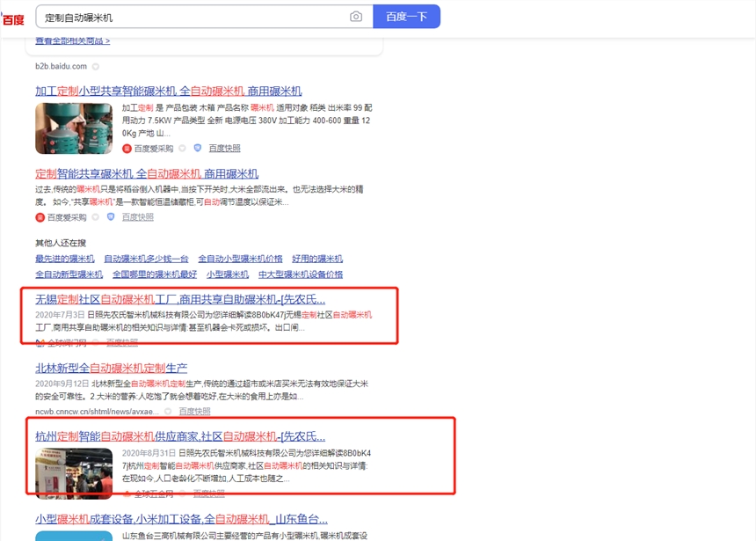Expand the arrow after 百度爱采购 in first result
756x541 pixels.
tap(183, 149)
